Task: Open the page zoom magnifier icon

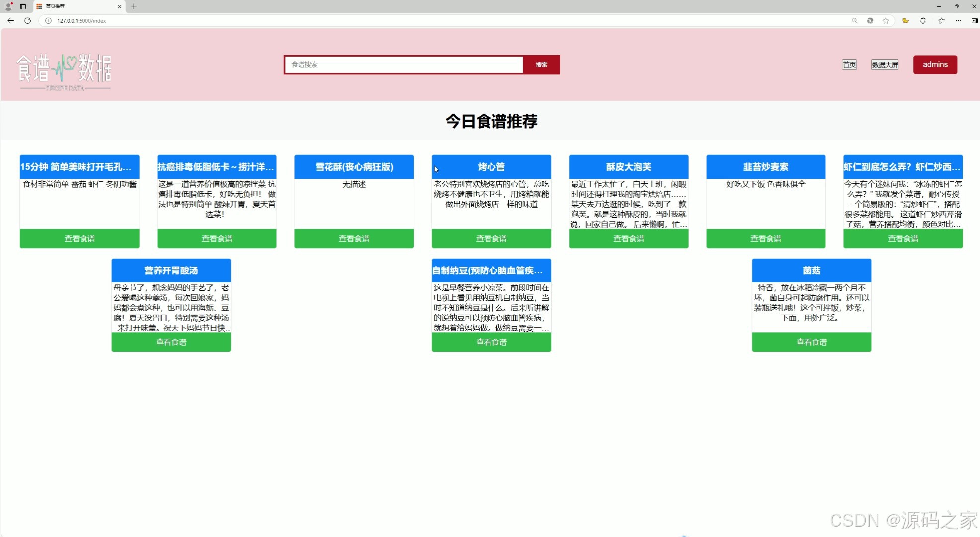Action: [854, 21]
